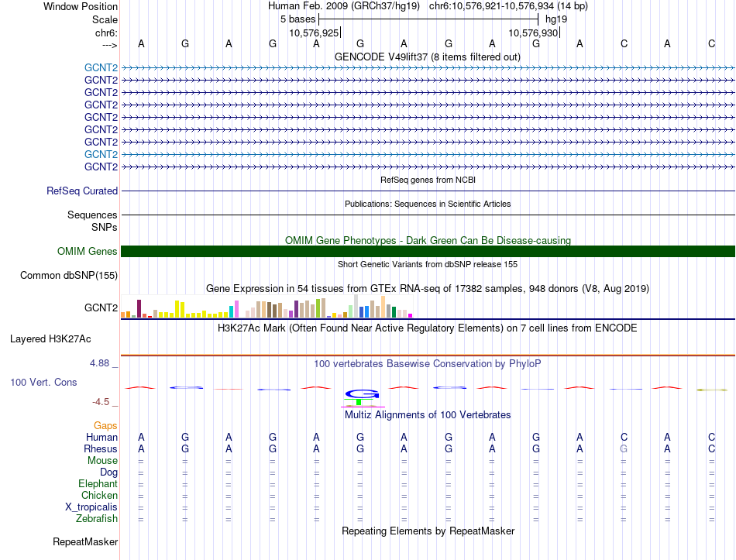Click the OMIM Genes track label
The image size is (736, 560).
[88, 251]
